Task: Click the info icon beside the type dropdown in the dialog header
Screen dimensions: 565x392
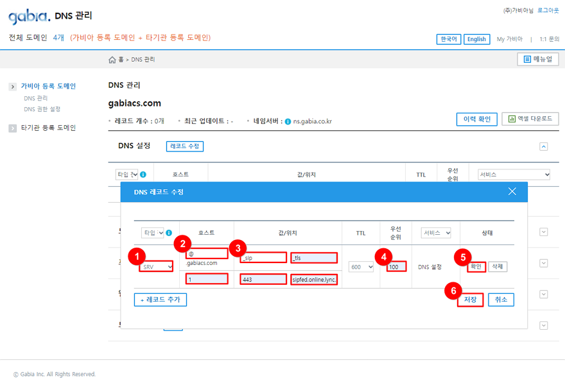Action: 169,233
